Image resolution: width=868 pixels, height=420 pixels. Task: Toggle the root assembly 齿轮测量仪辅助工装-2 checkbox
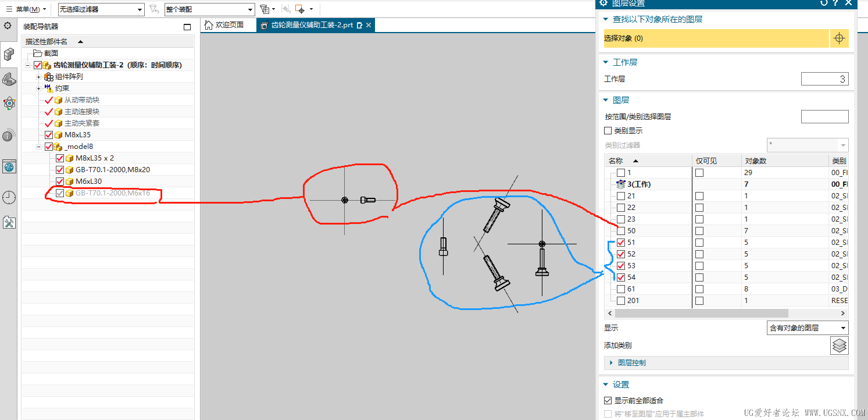click(x=38, y=65)
